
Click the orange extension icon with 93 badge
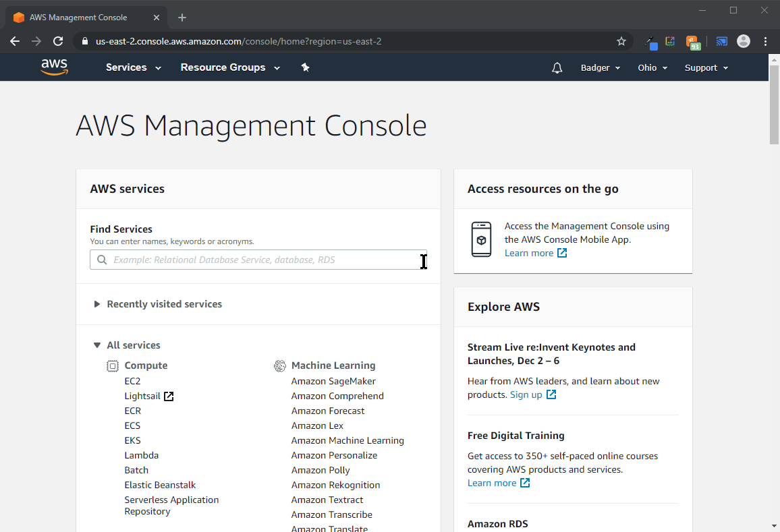tap(693, 42)
